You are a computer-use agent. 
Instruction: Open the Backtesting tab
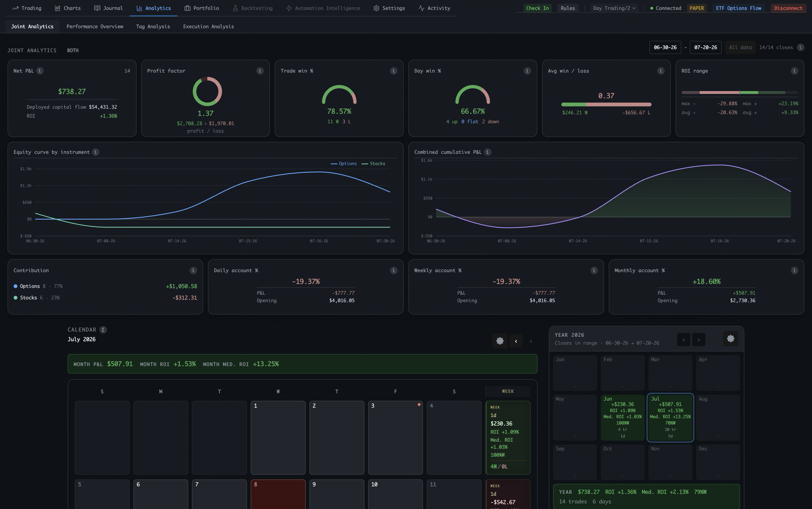[253, 8]
